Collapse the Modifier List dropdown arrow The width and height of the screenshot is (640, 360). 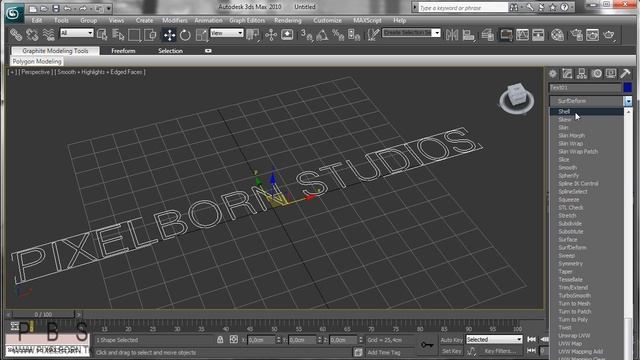(628, 101)
